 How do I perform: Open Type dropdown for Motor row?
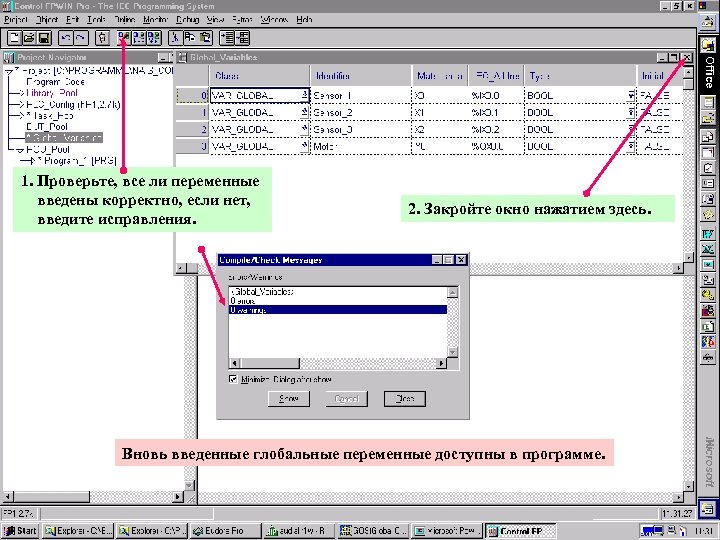(631, 146)
